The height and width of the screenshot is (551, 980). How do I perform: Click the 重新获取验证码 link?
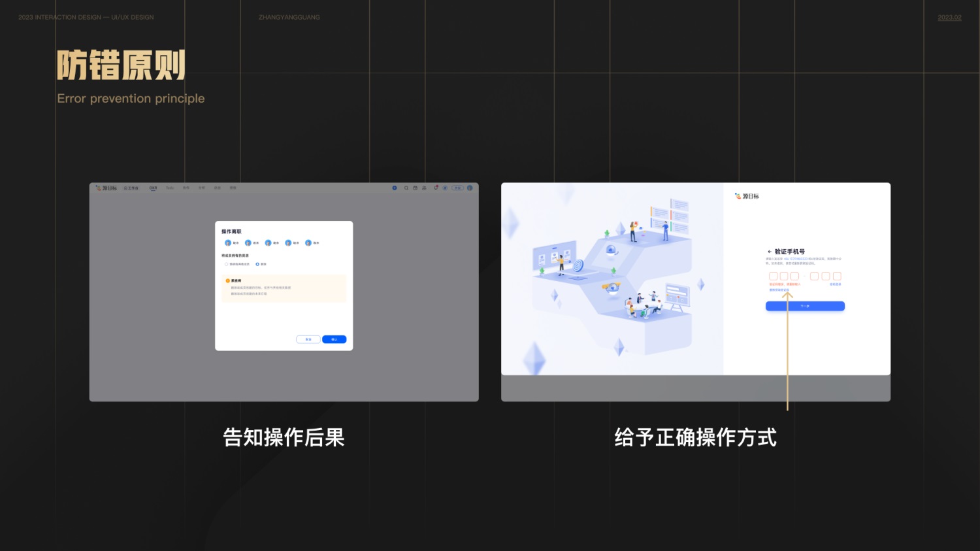781,290
